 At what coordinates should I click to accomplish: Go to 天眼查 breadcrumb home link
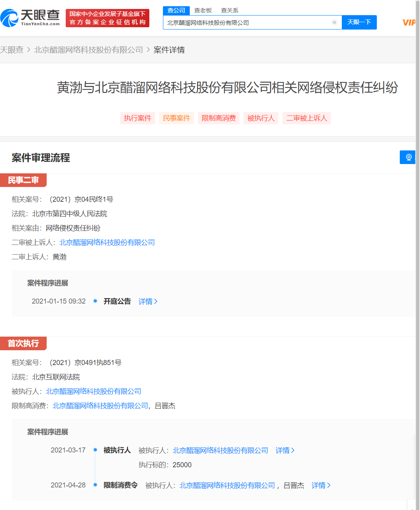[12, 50]
